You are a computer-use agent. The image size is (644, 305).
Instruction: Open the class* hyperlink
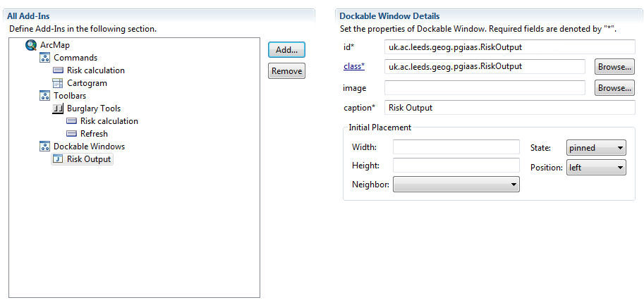point(354,66)
